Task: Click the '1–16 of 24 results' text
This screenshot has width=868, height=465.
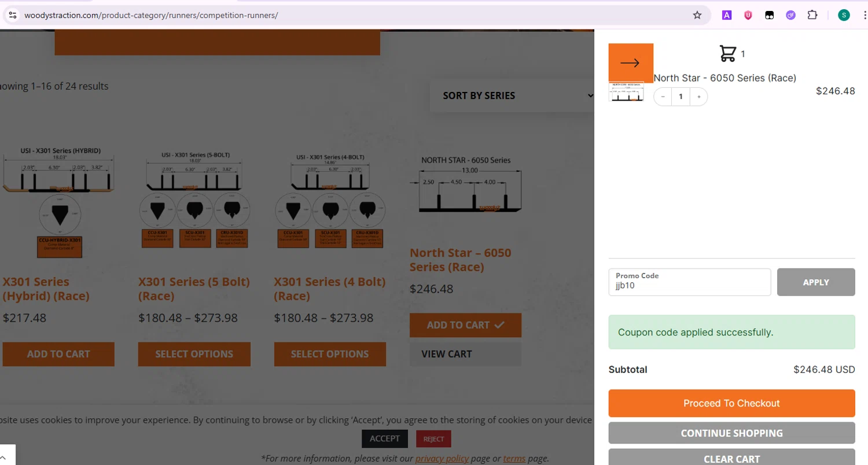Action: (x=67, y=86)
